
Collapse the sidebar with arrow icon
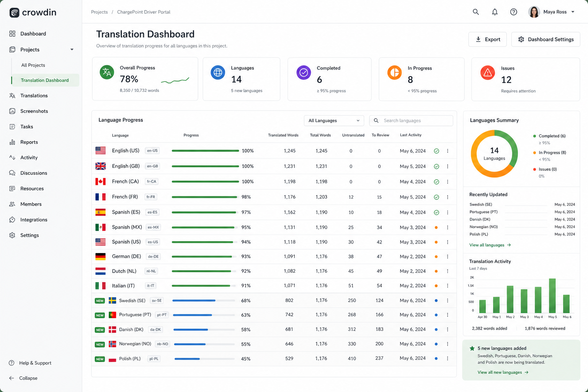(11, 378)
